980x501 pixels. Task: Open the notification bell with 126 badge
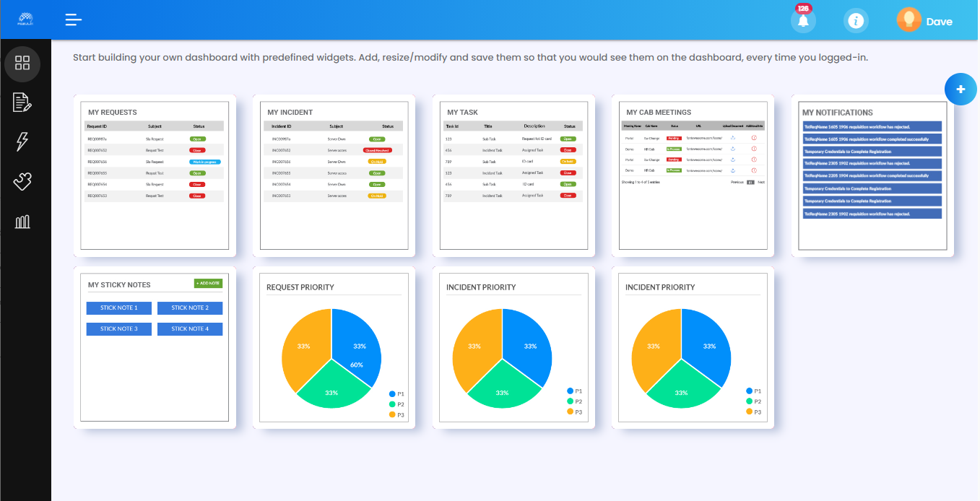[802, 21]
